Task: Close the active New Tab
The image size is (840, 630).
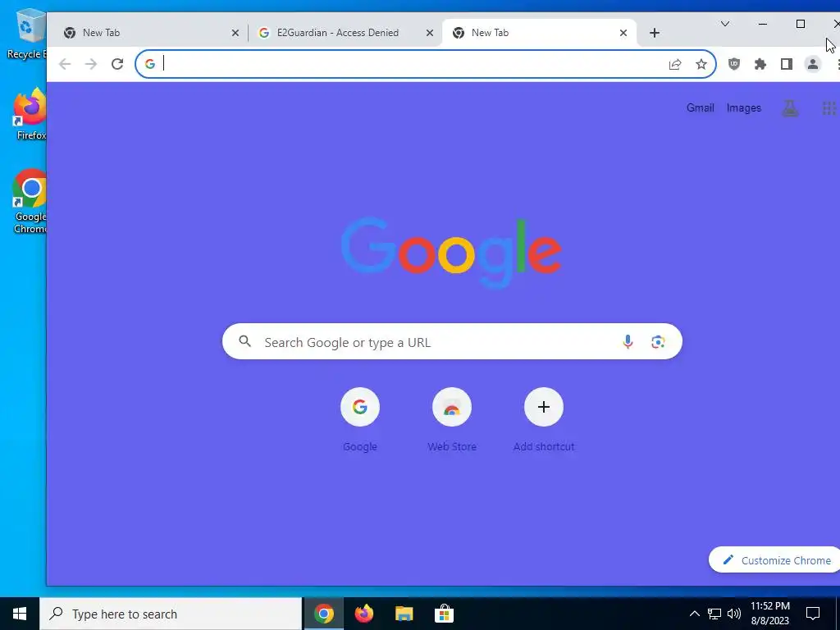Action: [623, 33]
